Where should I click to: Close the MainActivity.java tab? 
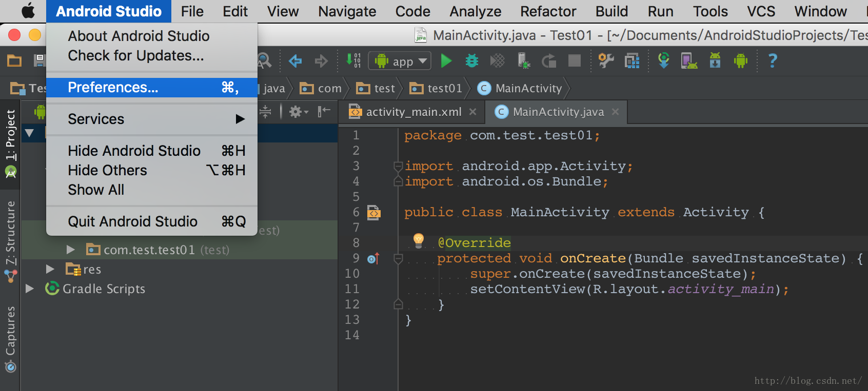click(x=616, y=112)
